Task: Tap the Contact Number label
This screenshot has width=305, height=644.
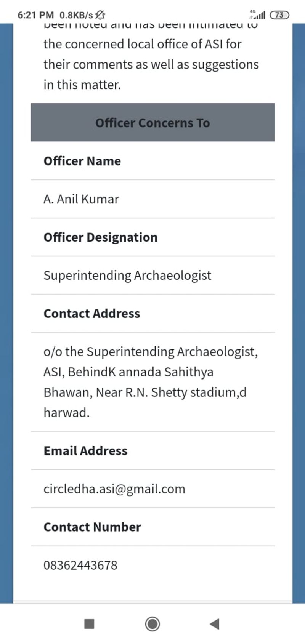Action: (92, 527)
